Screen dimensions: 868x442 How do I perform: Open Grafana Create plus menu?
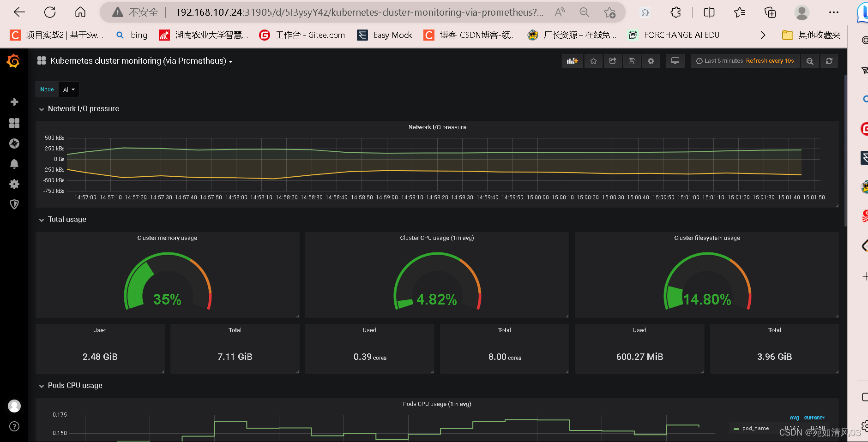point(14,102)
